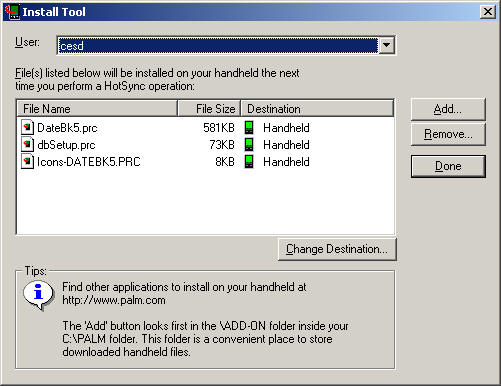Click the dbSetup.prc file icon
The height and width of the screenshot is (386, 501).
[27, 144]
